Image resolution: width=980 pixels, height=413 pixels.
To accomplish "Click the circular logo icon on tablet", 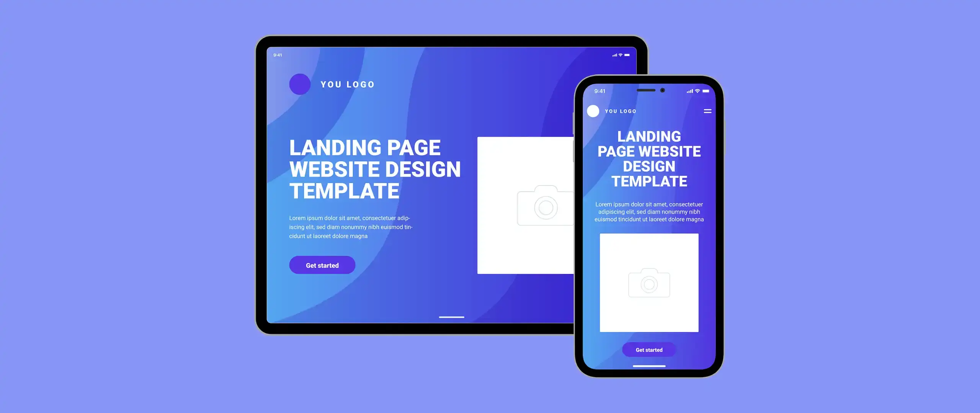I will point(298,84).
